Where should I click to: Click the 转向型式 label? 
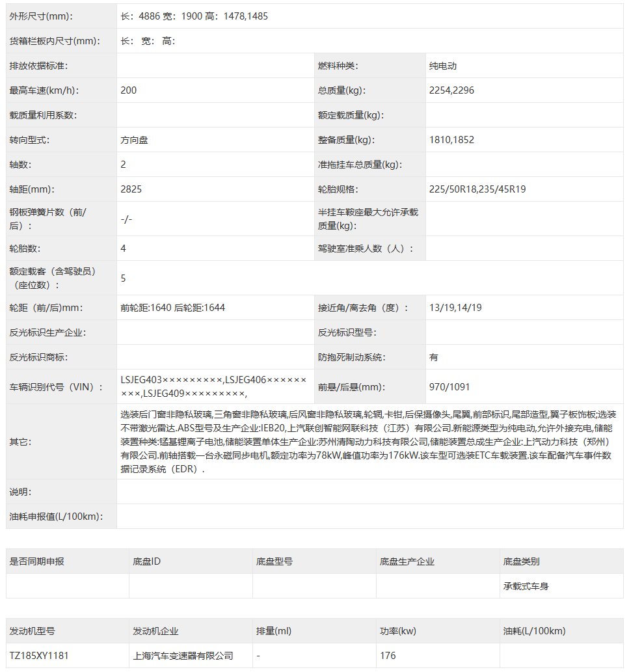pyautogui.click(x=29, y=140)
